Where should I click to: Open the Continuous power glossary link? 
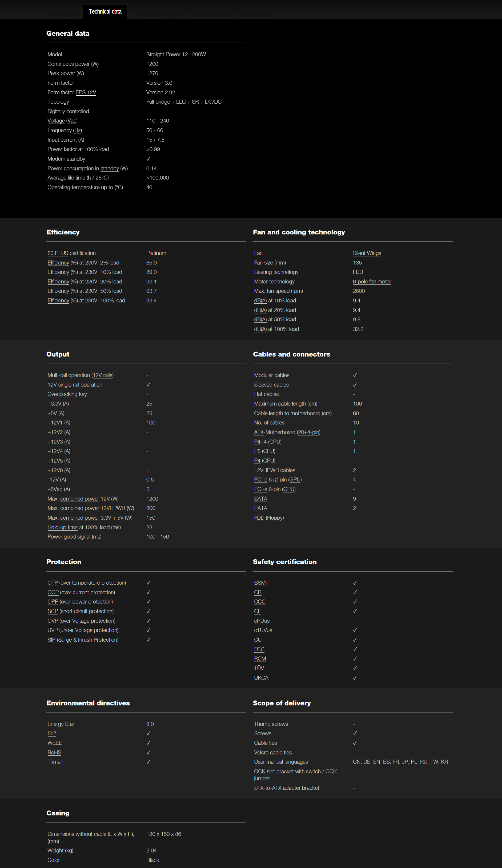coord(68,64)
